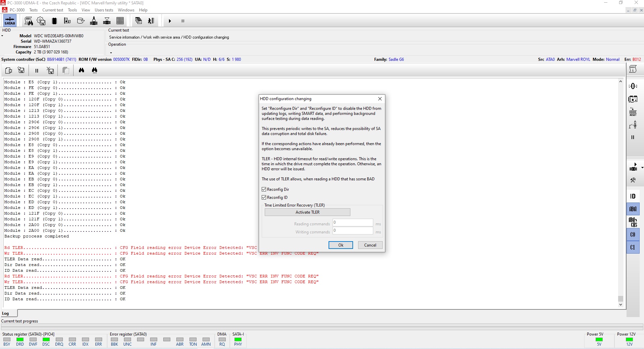The height and width of the screenshot is (349, 644).
Task: Click the ID button in right sidebar
Action: coord(633,196)
